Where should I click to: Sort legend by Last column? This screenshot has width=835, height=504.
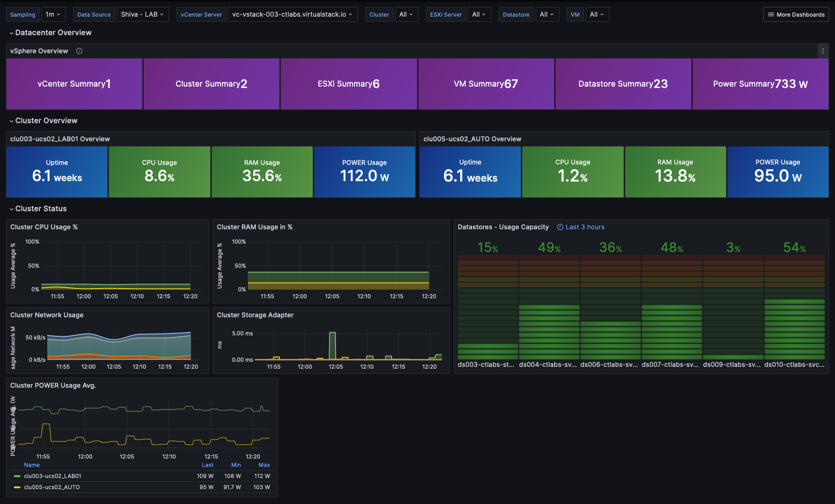[x=207, y=465]
